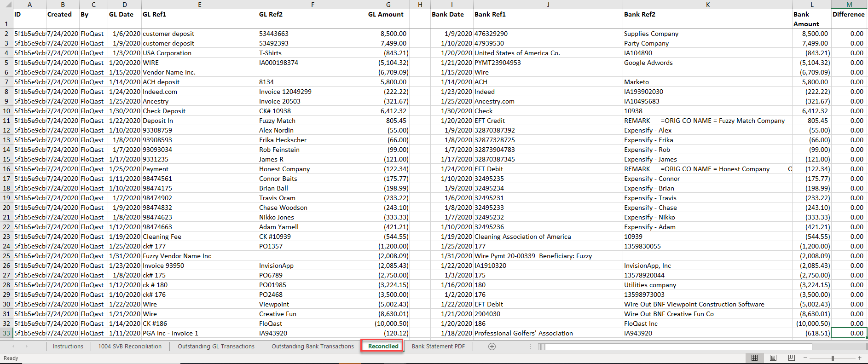Select cell 'Wire Pymt 20-00339 Beneficiary: Fuzzy'
Viewport: 868px width, 364px height.
point(548,256)
